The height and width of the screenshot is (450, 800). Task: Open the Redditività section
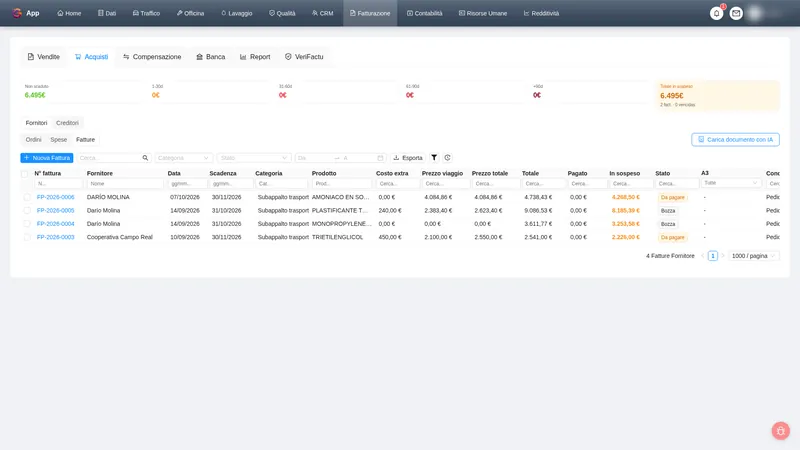click(x=541, y=13)
